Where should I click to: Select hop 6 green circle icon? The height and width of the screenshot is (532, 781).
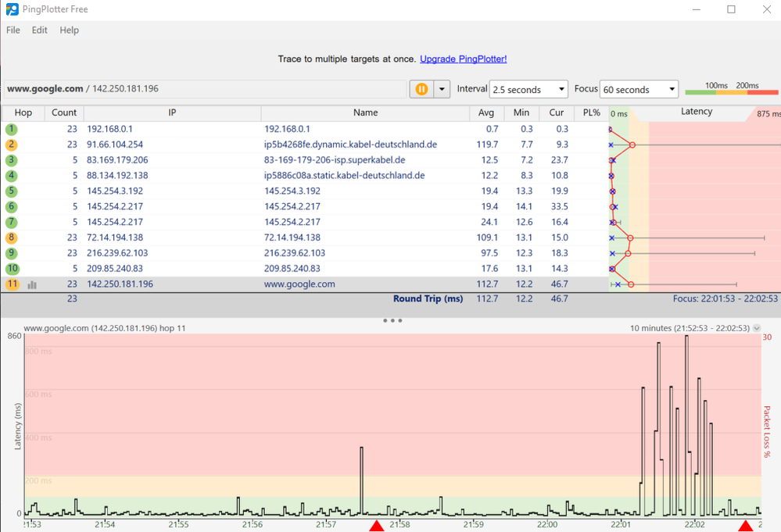click(x=12, y=206)
